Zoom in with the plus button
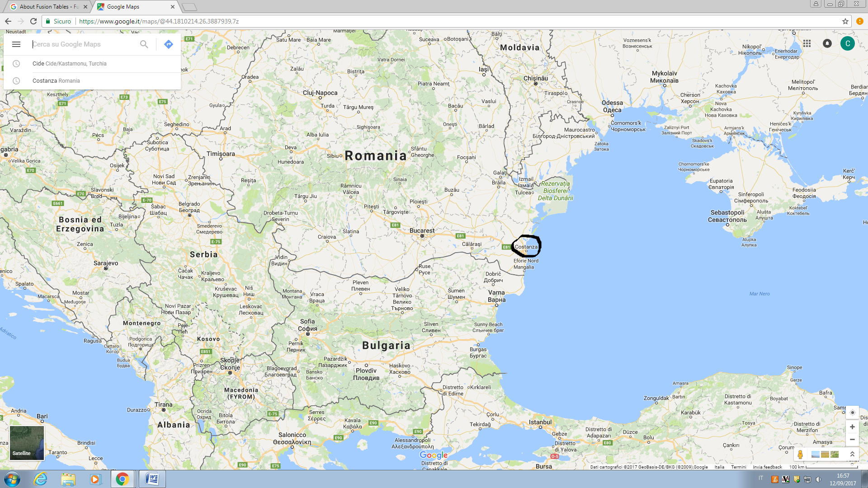 [x=852, y=427]
